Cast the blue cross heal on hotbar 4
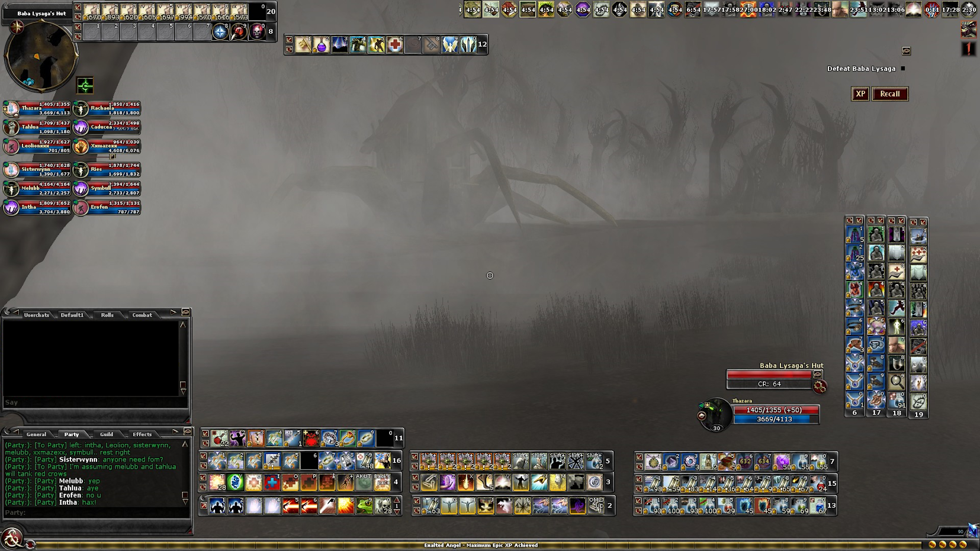The width and height of the screenshot is (980, 551). pyautogui.click(x=272, y=482)
